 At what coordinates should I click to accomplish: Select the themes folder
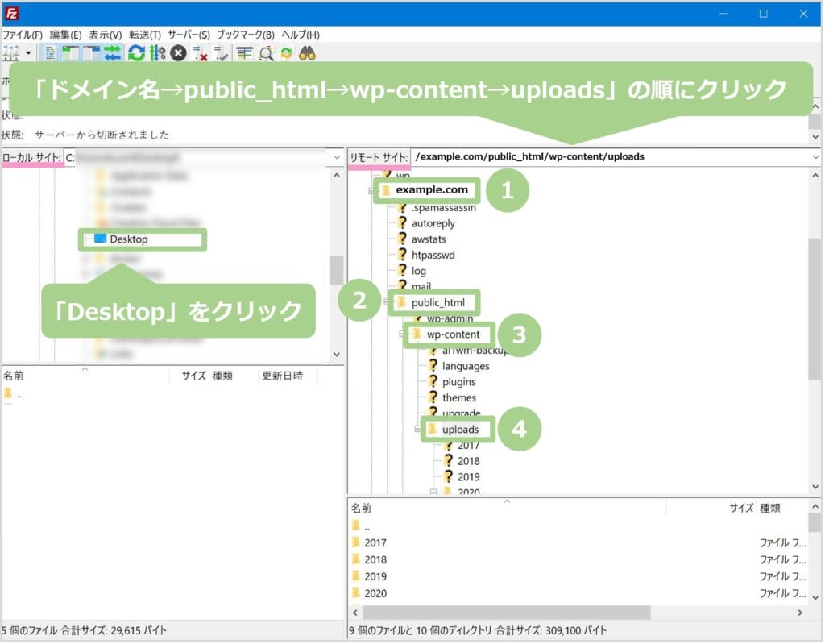tap(458, 398)
